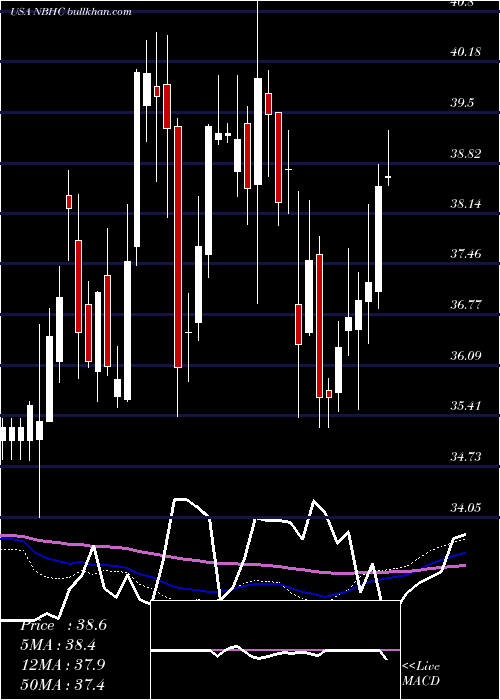The image size is (500, 700).
Task: Select the 35.41 price axis label
Action: 466,406
